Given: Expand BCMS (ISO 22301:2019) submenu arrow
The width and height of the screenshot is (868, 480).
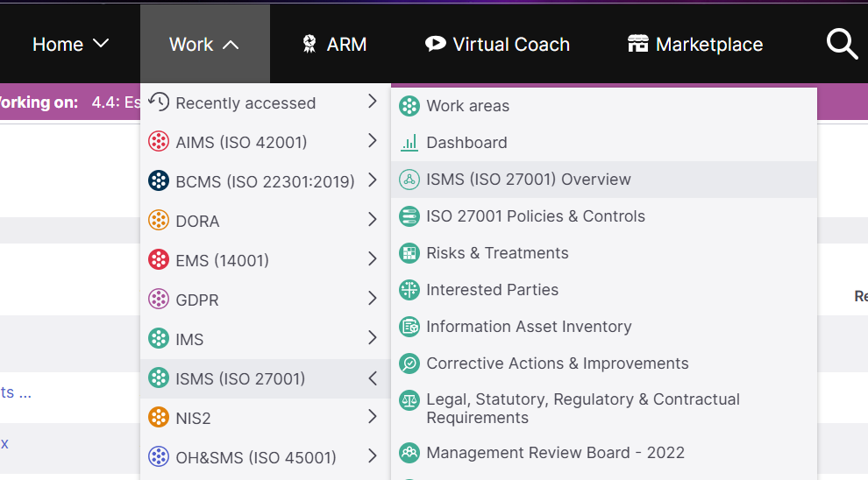Looking at the screenshot, I should pos(373,180).
